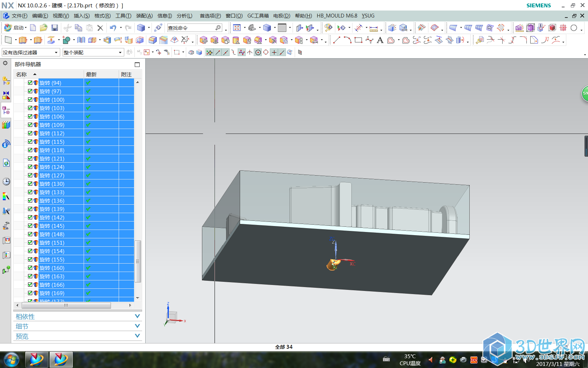The image size is (588, 368).
Task: Select the Move Face icon
Action: tap(203, 40)
